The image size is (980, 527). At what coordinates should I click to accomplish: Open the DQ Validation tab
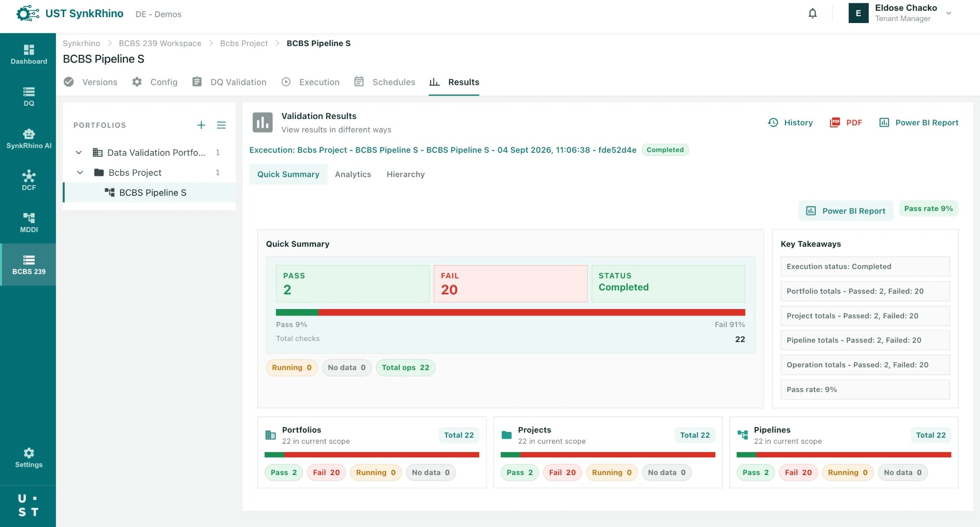[229, 82]
